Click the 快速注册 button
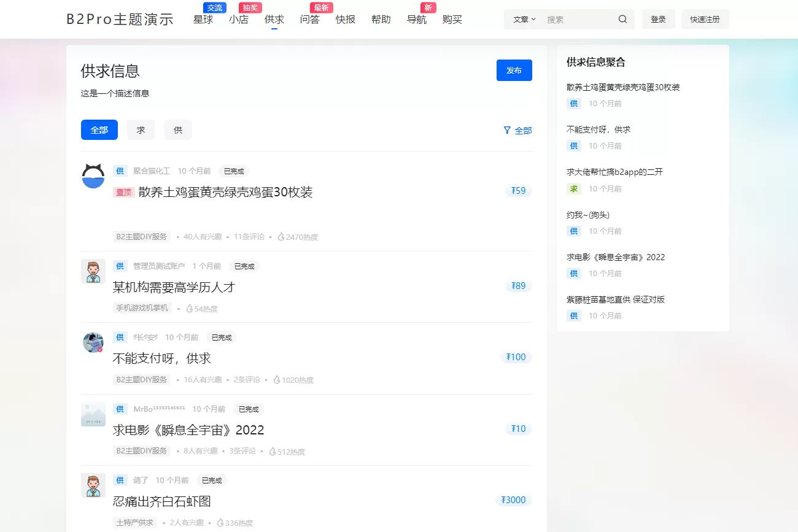798x532 pixels. coord(705,20)
